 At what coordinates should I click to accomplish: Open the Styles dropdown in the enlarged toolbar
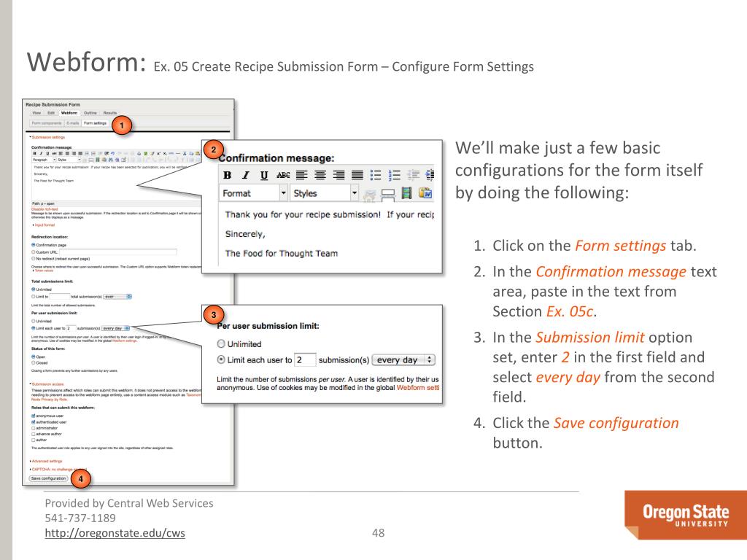pyautogui.click(x=325, y=193)
